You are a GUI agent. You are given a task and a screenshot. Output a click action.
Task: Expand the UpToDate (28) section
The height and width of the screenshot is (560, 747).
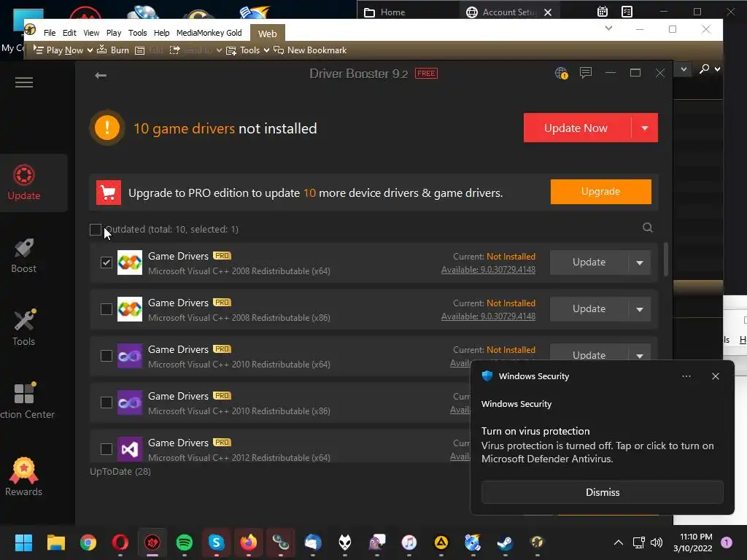click(x=120, y=472)
